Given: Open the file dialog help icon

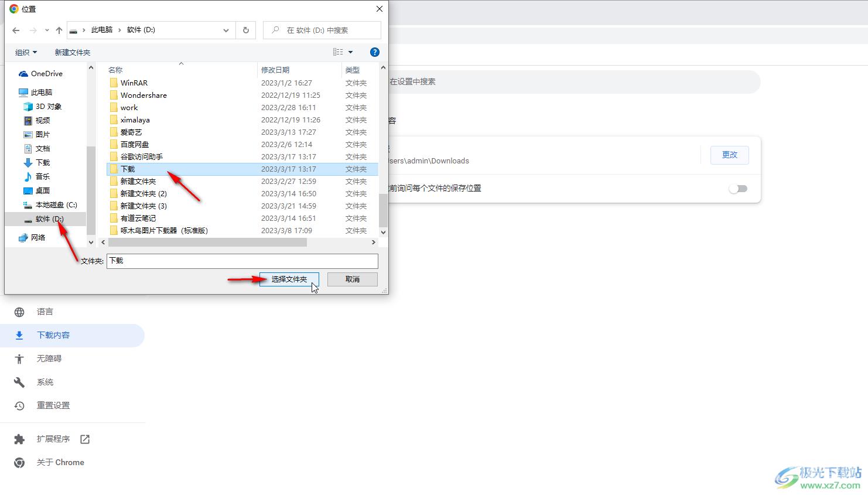Looking at the screenshot, I should click(x=375, y=52).
